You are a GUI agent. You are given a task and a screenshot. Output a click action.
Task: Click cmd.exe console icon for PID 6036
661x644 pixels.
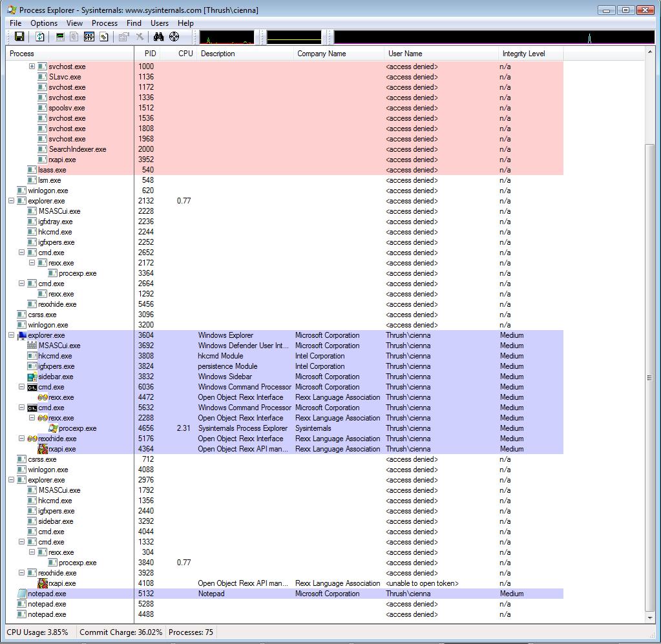point(32,387)
